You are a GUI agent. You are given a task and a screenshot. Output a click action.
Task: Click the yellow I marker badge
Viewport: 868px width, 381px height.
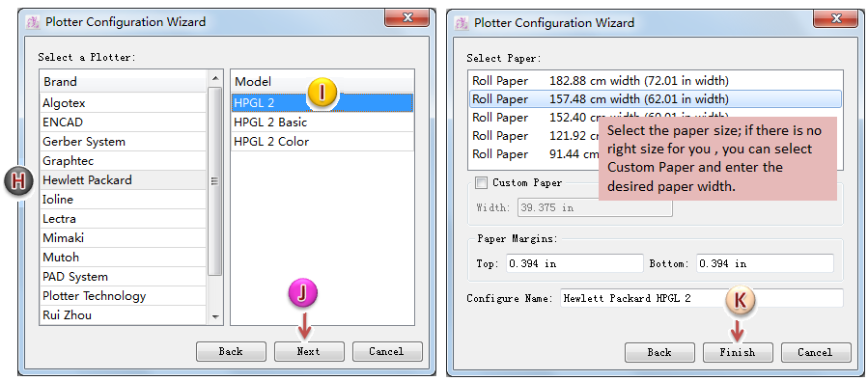point(322,93)
